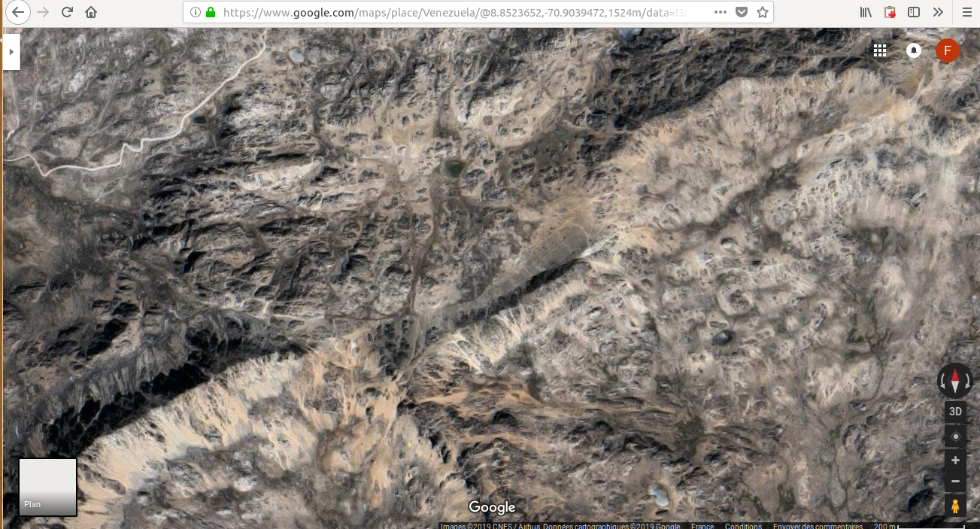Show my current location on map

pos(955,436)
